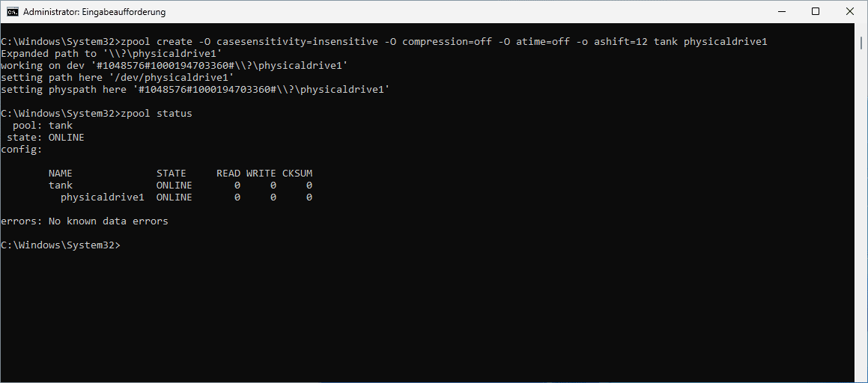The image size is (868, 383).
Task: Click the 'errors: No known data errors' line
Action: click(x=84, y=221)
